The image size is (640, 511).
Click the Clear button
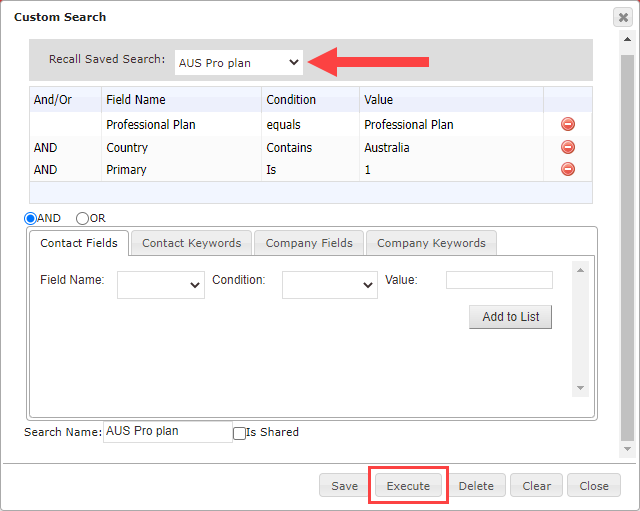(x=536, y=486)
